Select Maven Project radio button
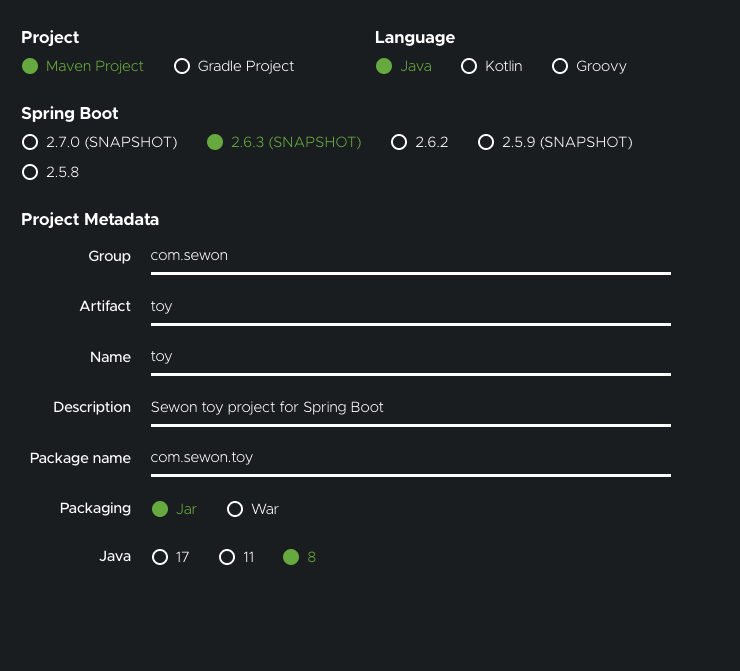The image size is (740, 671). tap(30, 66)
